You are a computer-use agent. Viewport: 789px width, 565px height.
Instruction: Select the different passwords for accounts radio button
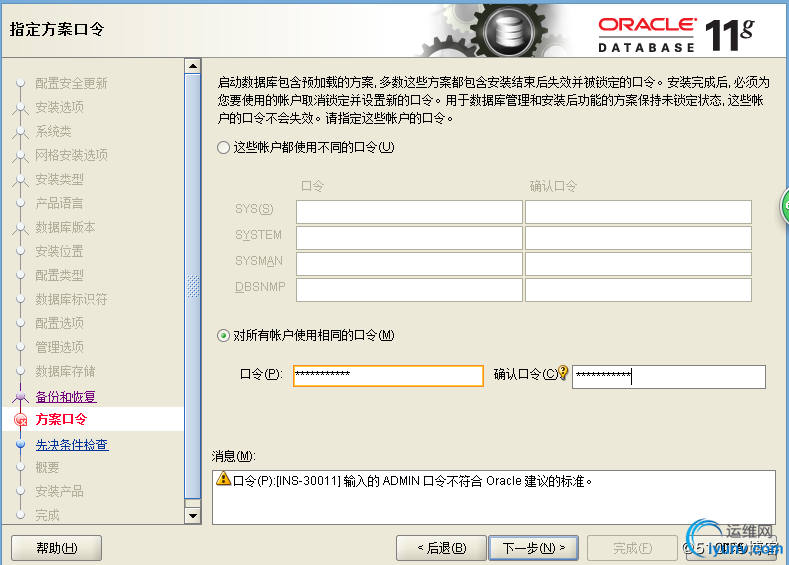223,148
